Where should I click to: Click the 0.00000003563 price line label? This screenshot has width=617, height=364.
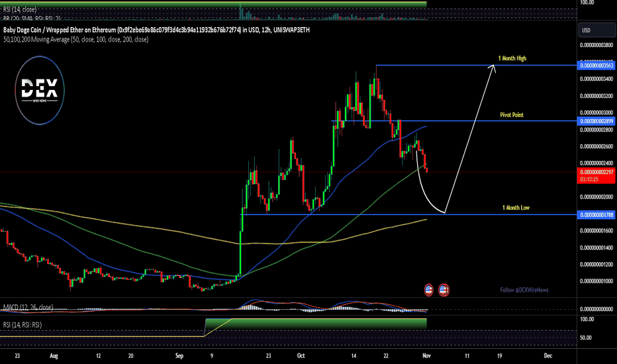[x=596, y=66]
